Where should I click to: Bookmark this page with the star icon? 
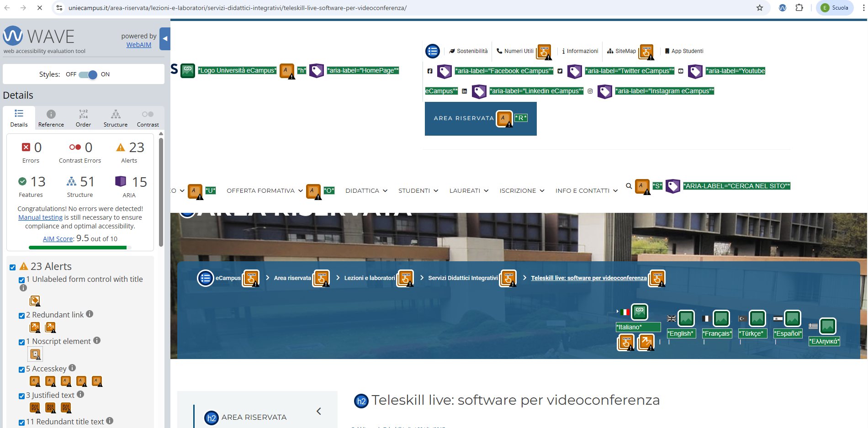760,8
